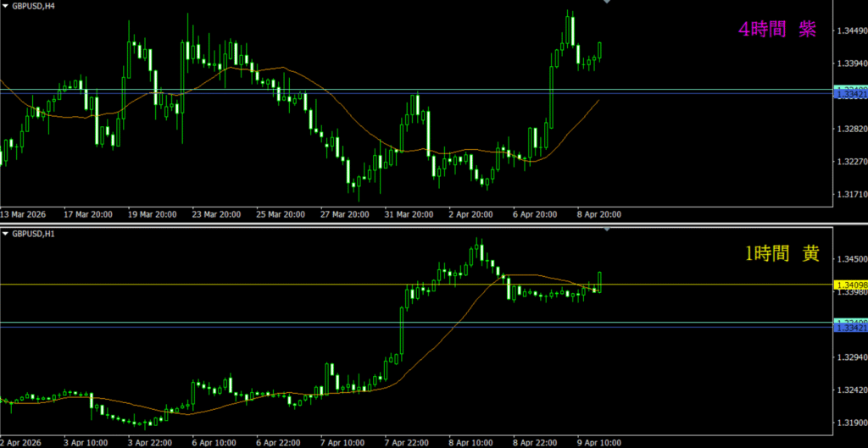Select the chart shift triangle on H4 chart
The height and width of the screenshot is (448, 868).
click(x=606, y=3)
